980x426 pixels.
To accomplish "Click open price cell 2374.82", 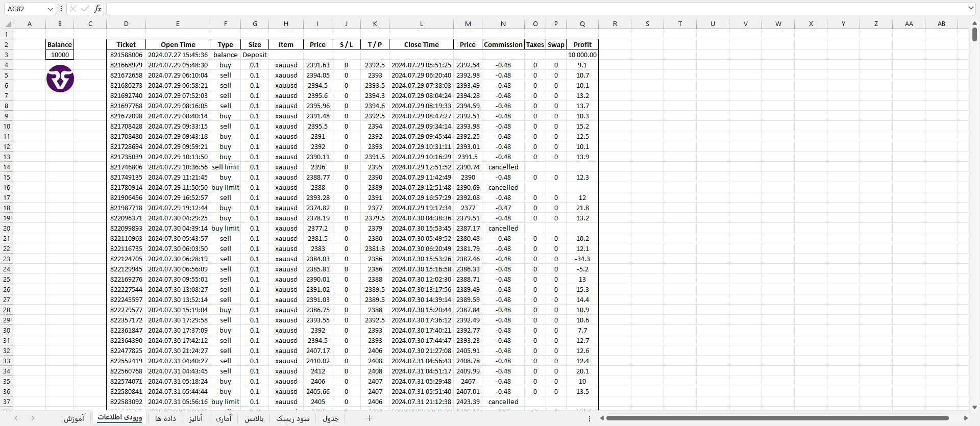I will tap(317, 208).
